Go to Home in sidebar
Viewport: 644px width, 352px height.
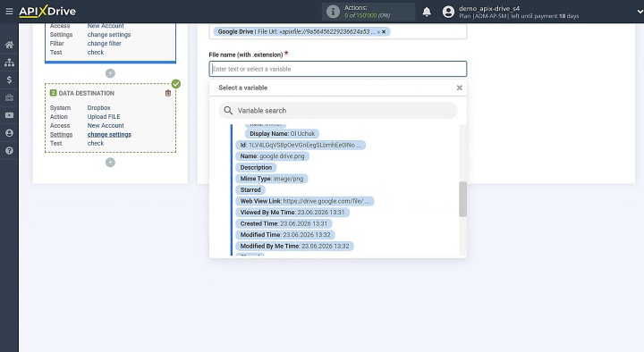[9, 45]
